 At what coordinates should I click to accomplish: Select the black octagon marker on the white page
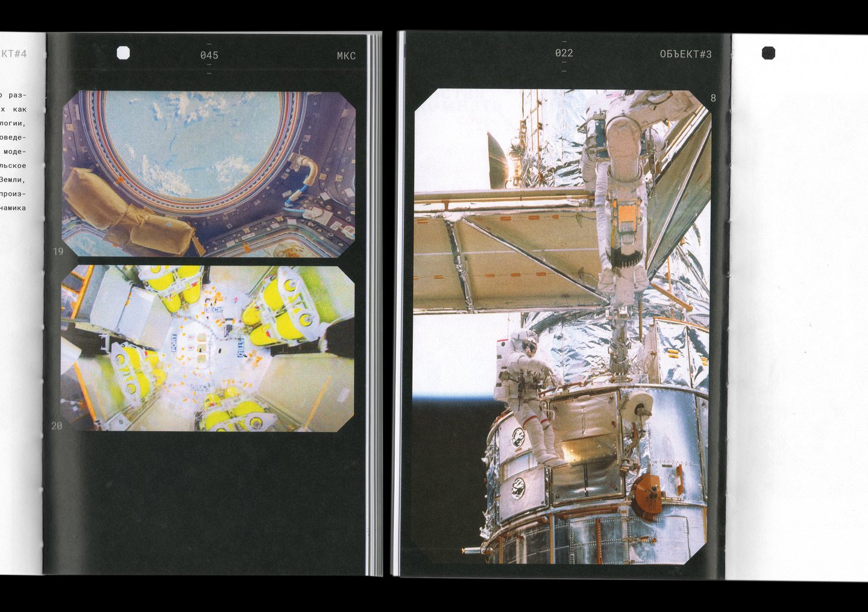point(769,53)
